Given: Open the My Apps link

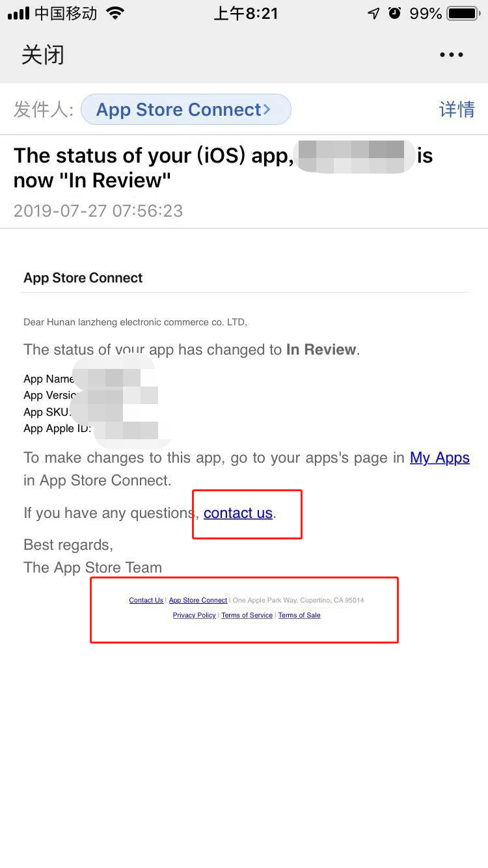Looking at the screenshot, I should pyautogui.click(x=439, y=457).
